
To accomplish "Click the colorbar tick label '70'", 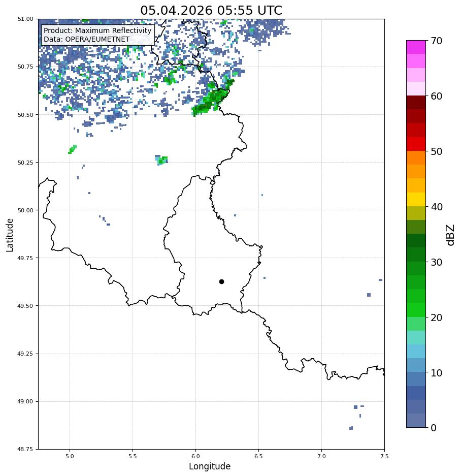I will [437, 41].
